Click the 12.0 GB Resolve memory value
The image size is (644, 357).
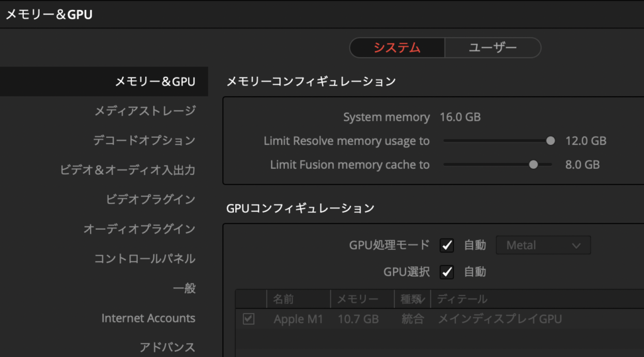tap(586, 141)
